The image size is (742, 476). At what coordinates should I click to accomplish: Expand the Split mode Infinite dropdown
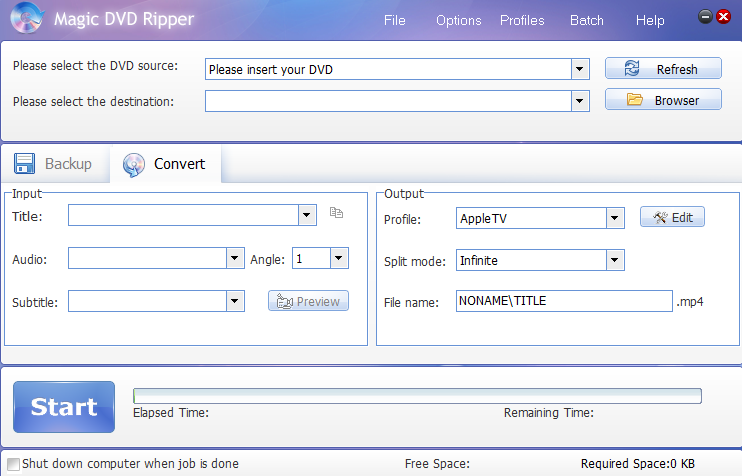[x=615, y=260]
